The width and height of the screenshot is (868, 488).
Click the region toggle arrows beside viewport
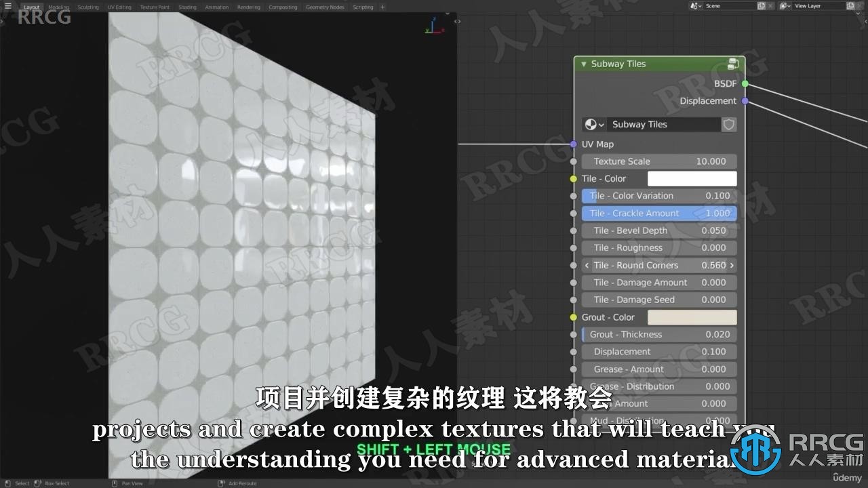(458, 22)
